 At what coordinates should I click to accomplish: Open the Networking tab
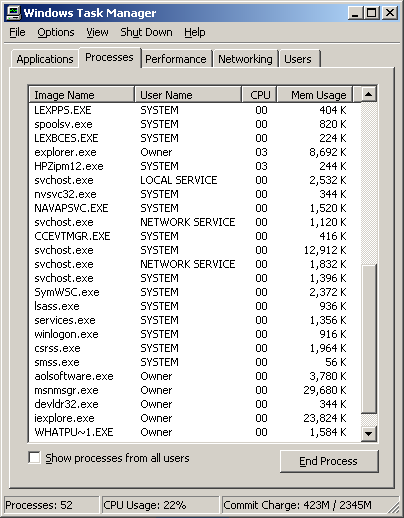pos(245,59)
